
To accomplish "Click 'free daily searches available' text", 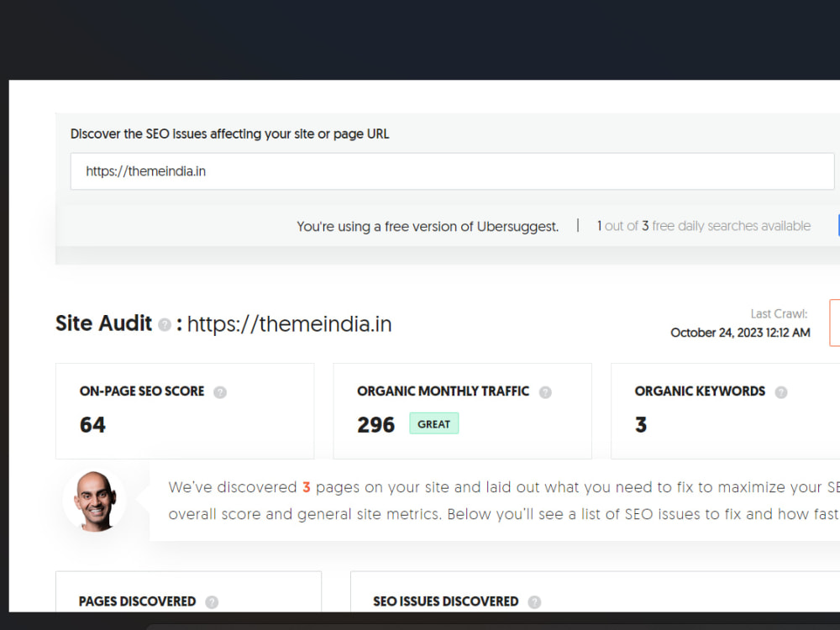I will (732, 226).
